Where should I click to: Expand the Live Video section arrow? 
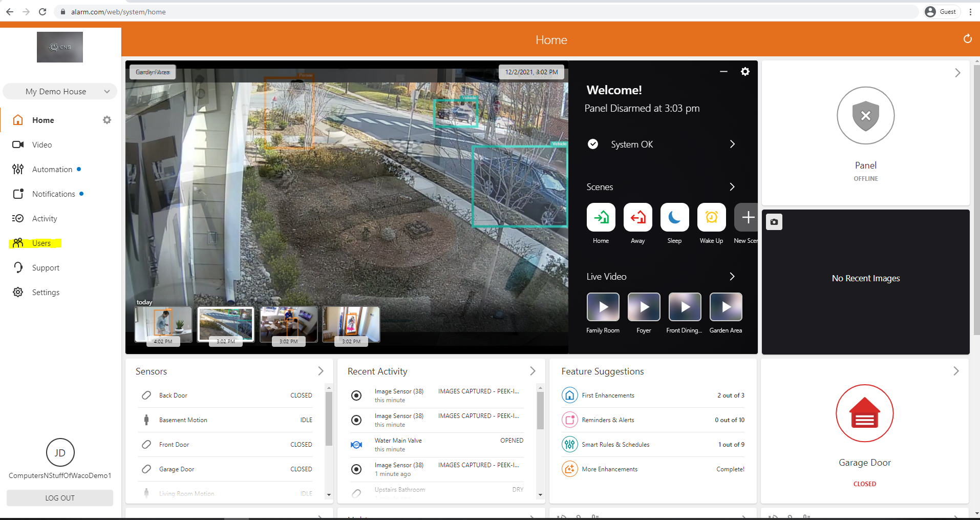[x=732, y=277]
